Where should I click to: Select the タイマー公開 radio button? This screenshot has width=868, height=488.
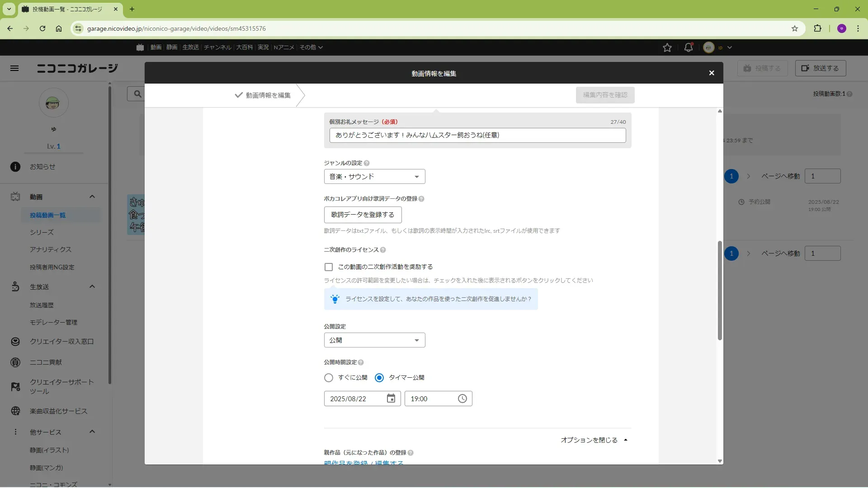point(379,378)
